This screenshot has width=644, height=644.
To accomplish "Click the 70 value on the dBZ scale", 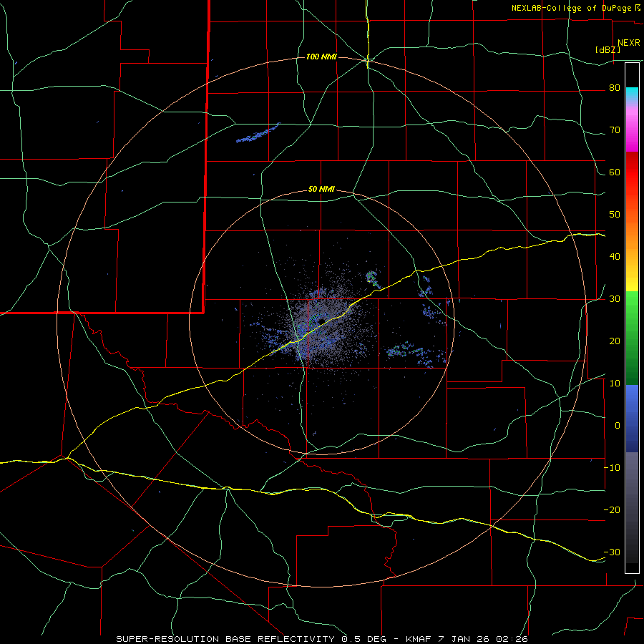I will (615, 130).
